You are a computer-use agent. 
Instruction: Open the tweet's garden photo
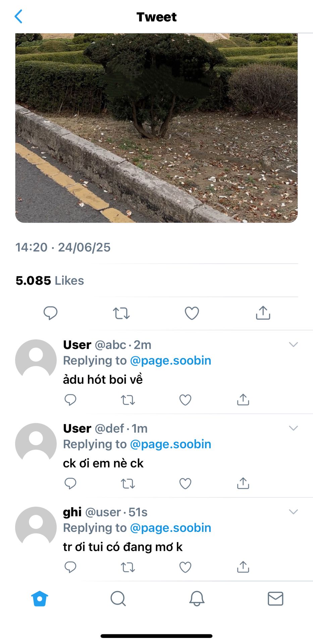(x=156, y=127)
